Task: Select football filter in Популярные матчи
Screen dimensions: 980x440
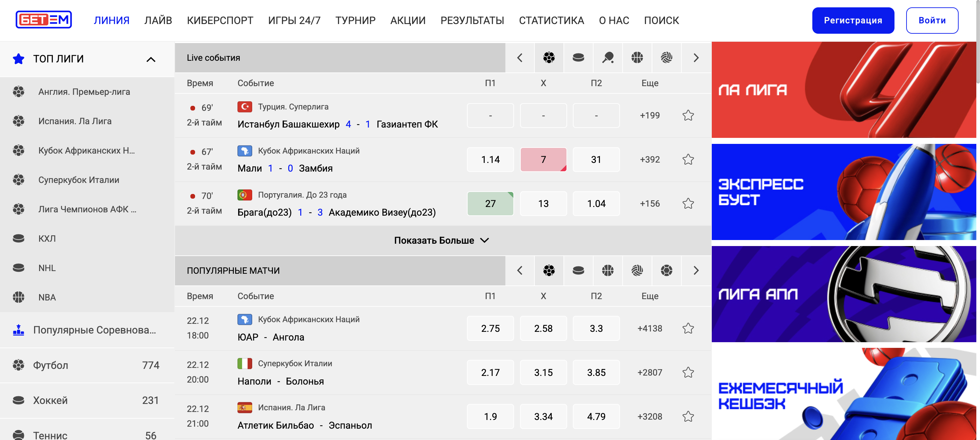Action: tap(548, 270)
